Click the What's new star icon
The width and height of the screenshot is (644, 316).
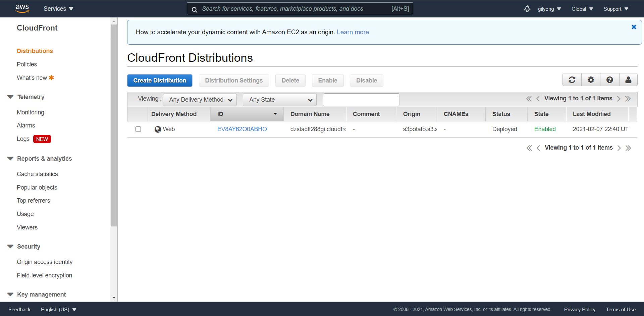[51, 77]
